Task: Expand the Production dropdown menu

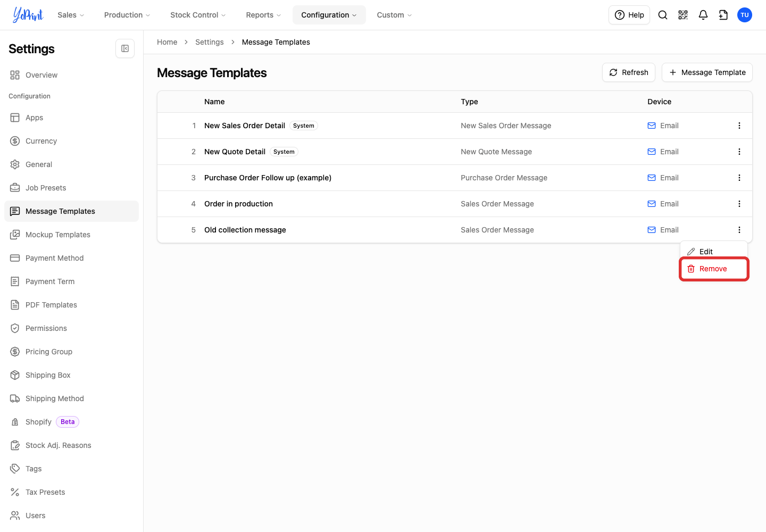Action: point(127,15)
